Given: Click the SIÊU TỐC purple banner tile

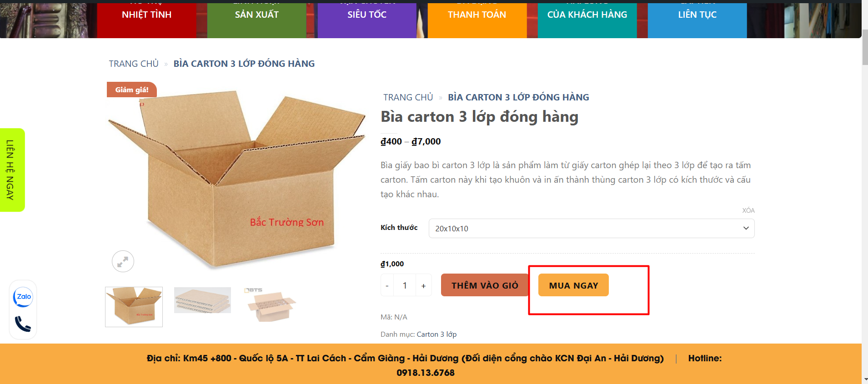Looking at the screenshot, I should pos(367,18).
